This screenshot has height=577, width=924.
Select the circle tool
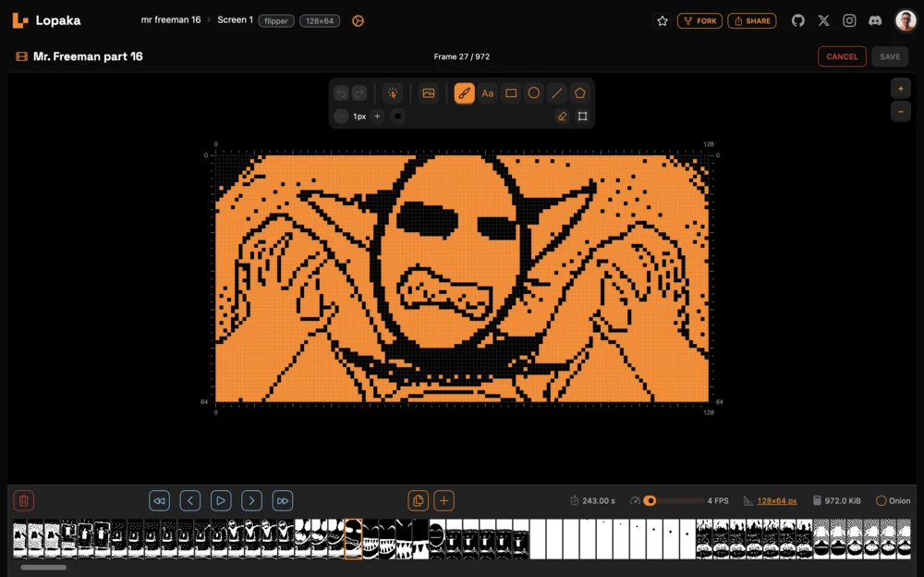click(x=534, y=93)
